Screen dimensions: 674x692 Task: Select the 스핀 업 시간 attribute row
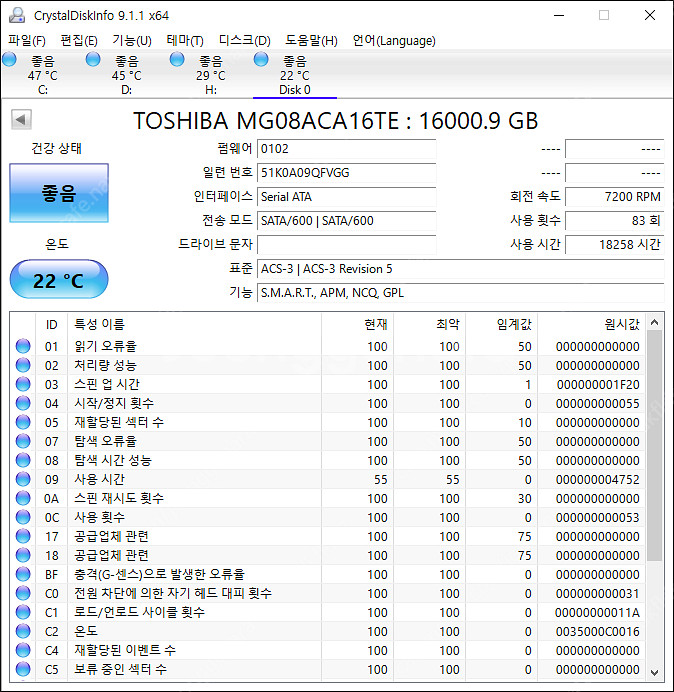pyautogui.click(x=327, y=384)
